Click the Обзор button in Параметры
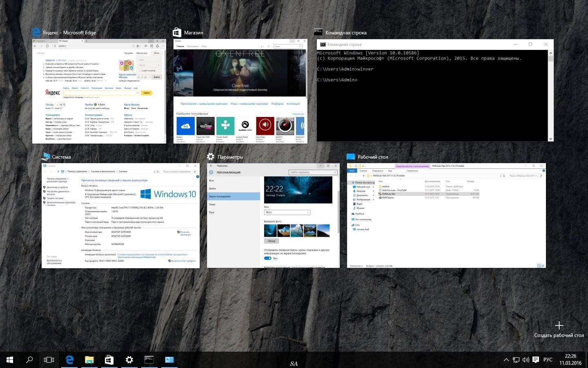 (x=272, y=241)
